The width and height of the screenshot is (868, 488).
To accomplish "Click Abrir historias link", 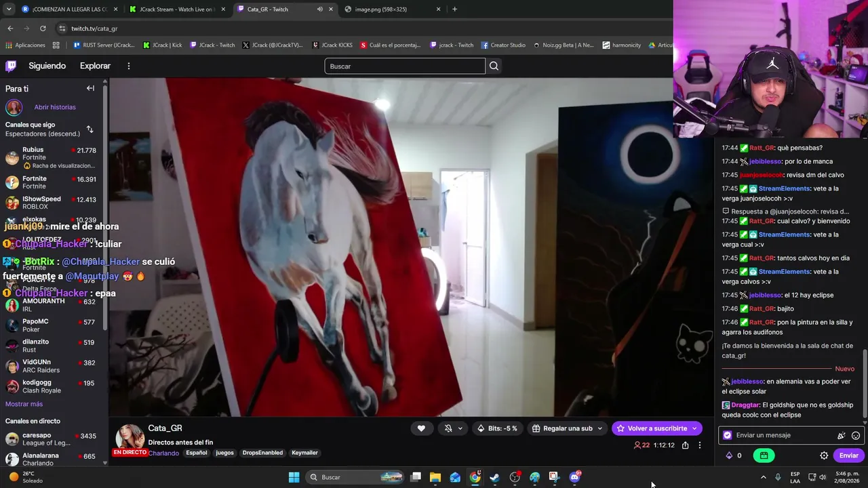I will point(55,107).
